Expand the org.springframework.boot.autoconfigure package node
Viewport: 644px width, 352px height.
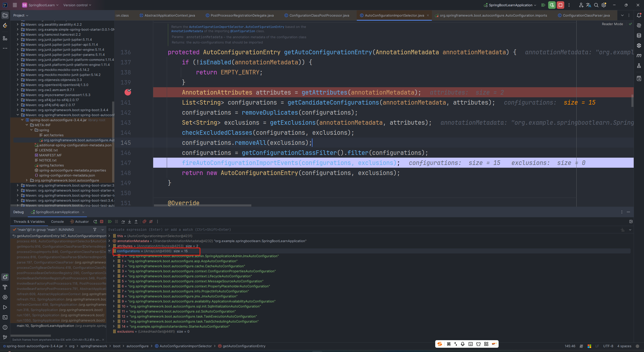click(x=27, y=180)
